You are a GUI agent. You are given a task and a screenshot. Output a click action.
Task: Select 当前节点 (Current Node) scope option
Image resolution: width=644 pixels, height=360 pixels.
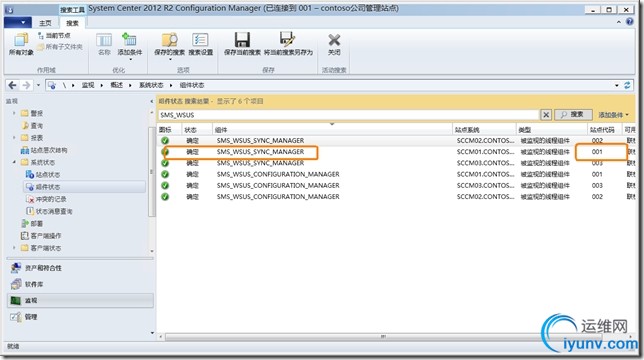pyautogui.click(x=54, y=36)
